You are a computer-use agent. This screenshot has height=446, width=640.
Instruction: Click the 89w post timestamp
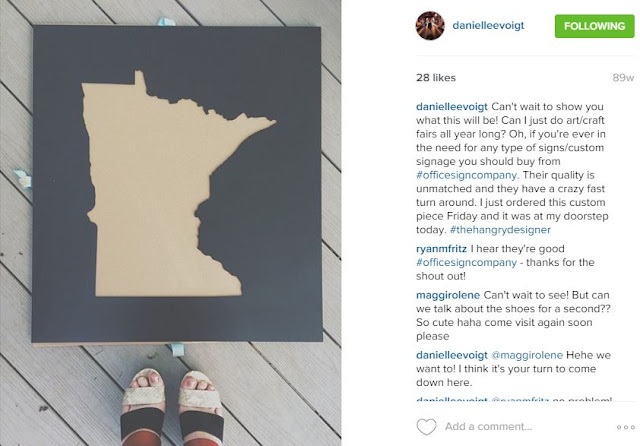click(623, 78)
